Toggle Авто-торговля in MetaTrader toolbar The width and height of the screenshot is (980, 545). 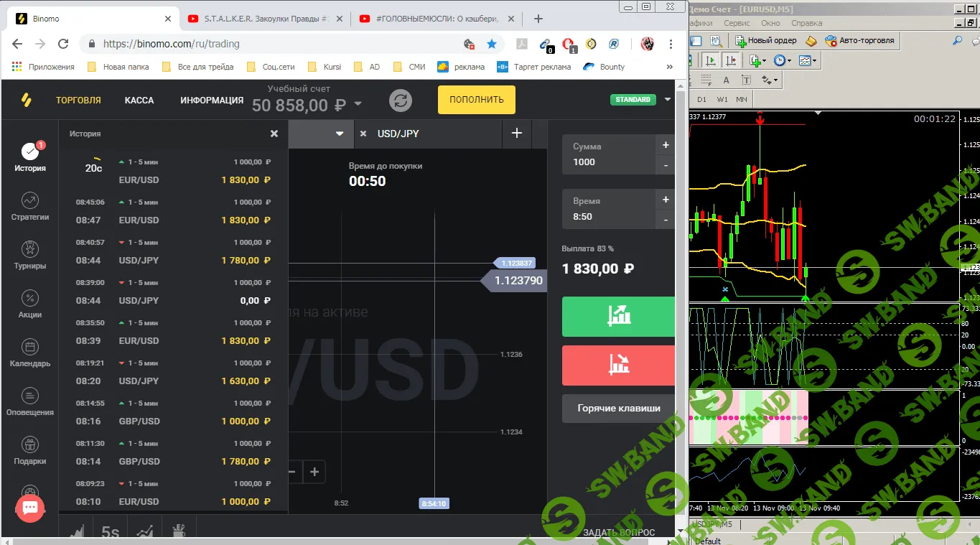coord(860,41)
